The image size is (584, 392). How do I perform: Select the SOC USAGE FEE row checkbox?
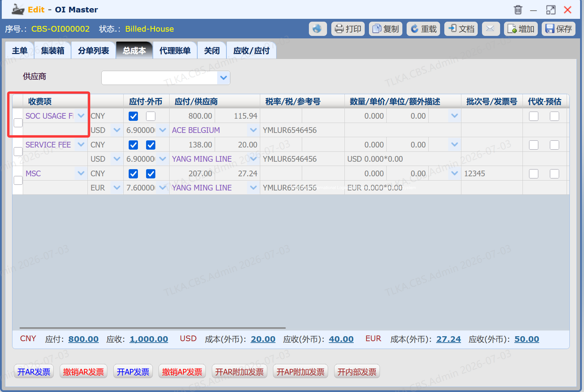18,123
